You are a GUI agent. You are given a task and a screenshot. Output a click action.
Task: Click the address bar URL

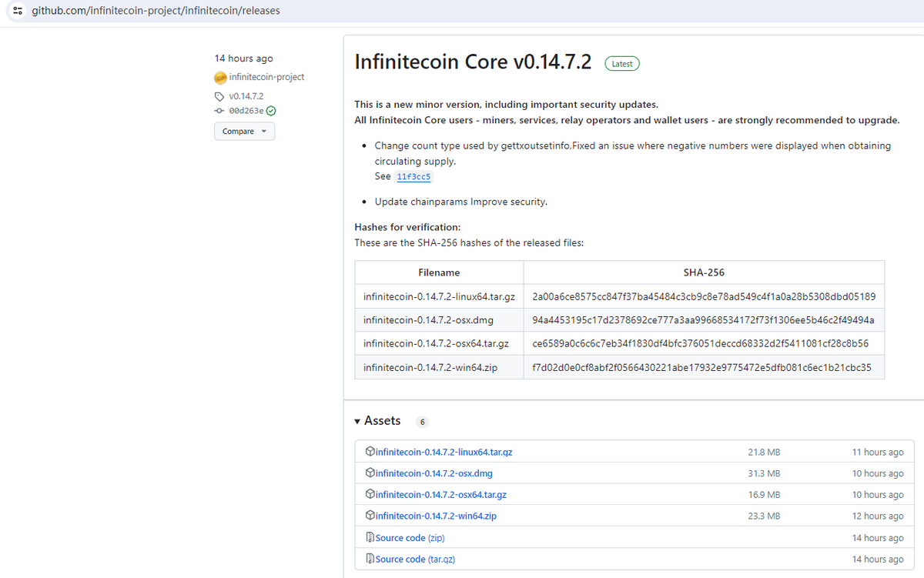coord(156,11)
